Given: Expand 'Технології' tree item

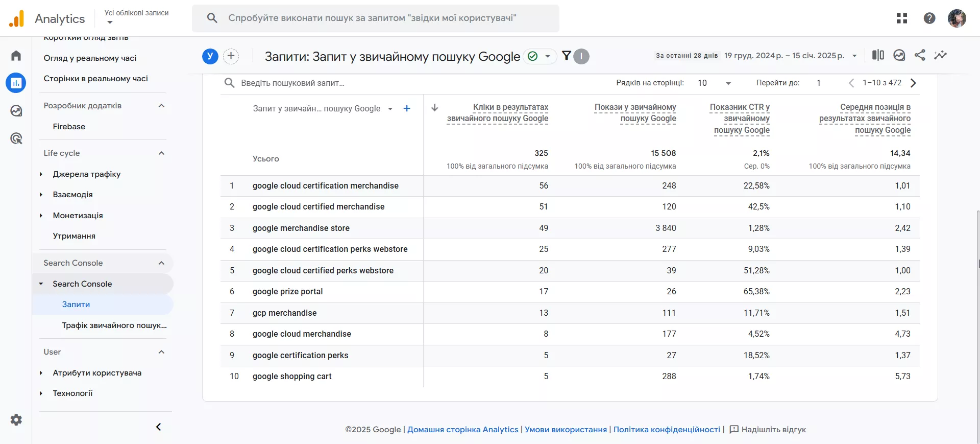Looking at the screenshot, I should [x=41, y=393].
